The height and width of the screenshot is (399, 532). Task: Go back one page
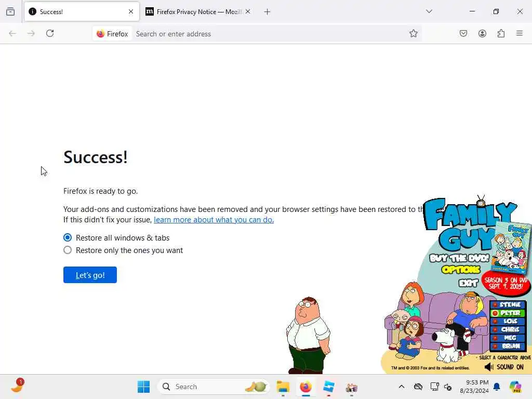(12, 34)
